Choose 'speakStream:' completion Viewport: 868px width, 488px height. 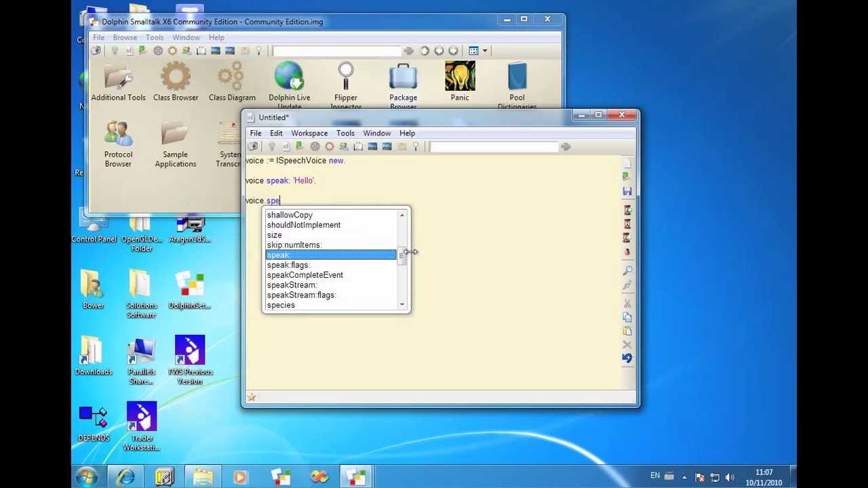tap(331, 285)
